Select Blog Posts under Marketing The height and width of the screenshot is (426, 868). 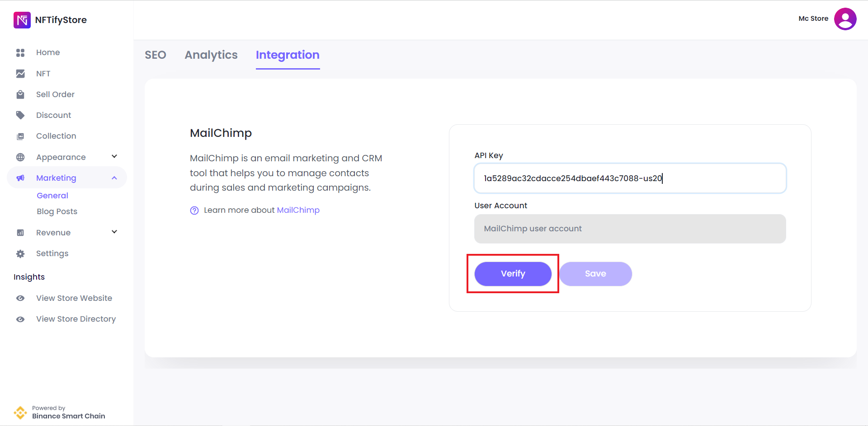pyautogui.click(x=57, y=211)
